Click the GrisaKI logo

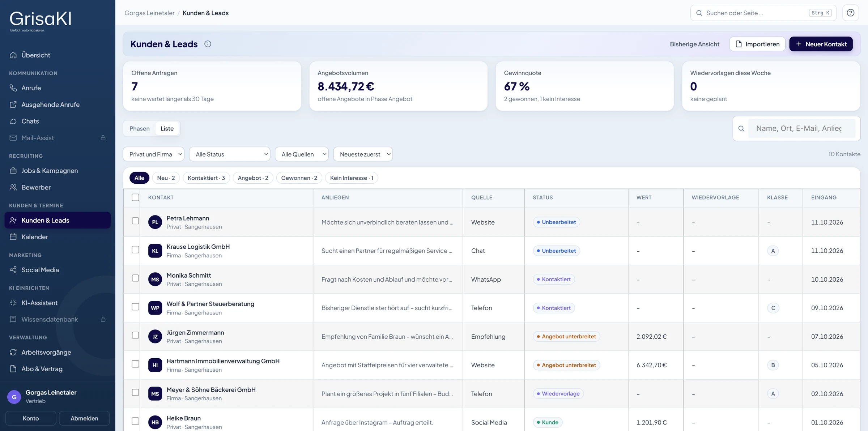point(40,21)
